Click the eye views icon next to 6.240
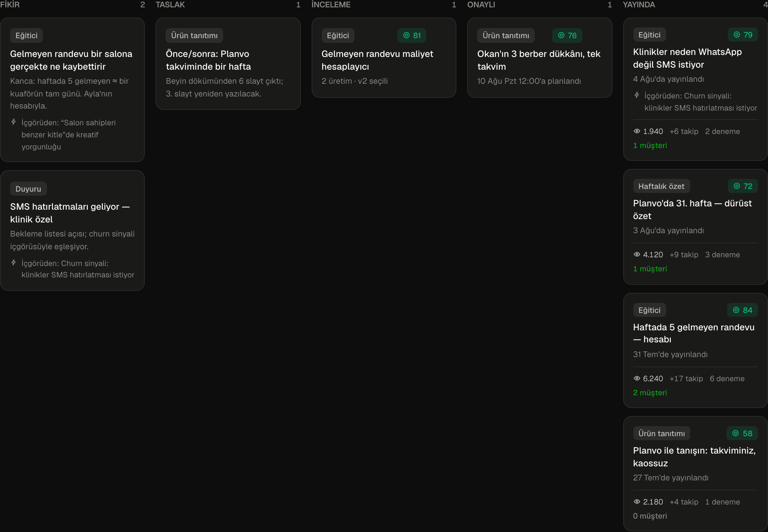The image size is (768, 532). click(637, 379)
